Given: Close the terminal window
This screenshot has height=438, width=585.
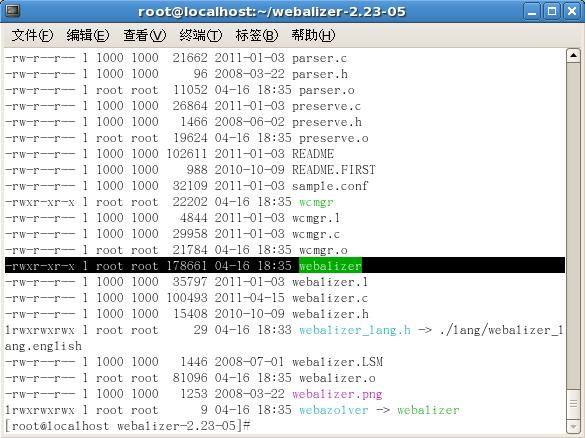Looking at the screenshot, I should click(572, 11).
